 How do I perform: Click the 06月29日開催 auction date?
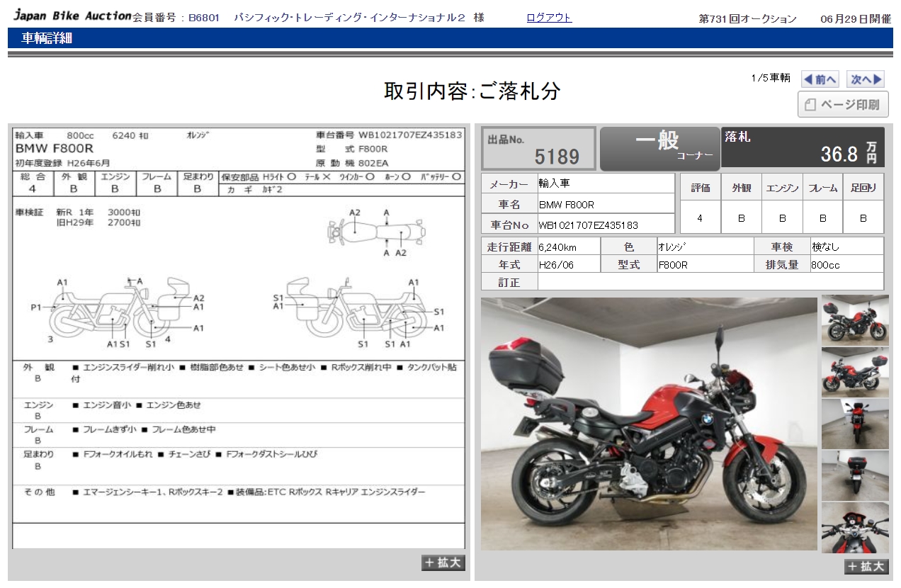pos(856,19)
